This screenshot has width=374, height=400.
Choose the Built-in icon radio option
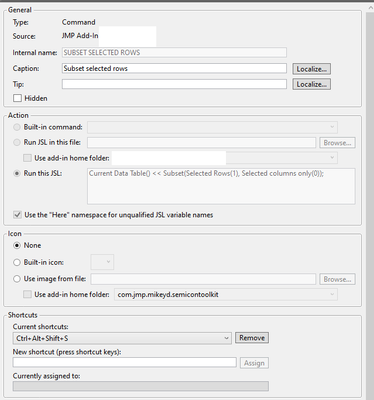coord(17,262)
